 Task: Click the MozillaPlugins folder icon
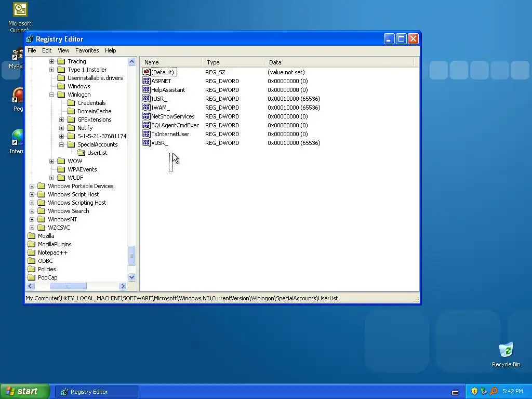coord(32,244)
